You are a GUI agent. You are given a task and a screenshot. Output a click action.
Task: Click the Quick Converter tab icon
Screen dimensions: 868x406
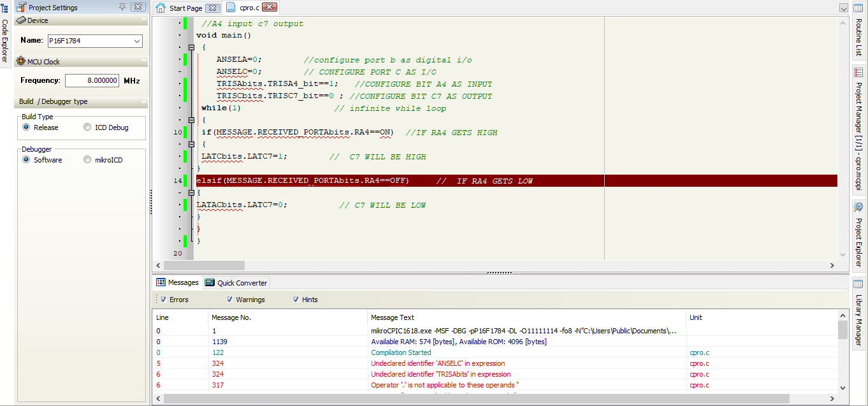[211, 282]
